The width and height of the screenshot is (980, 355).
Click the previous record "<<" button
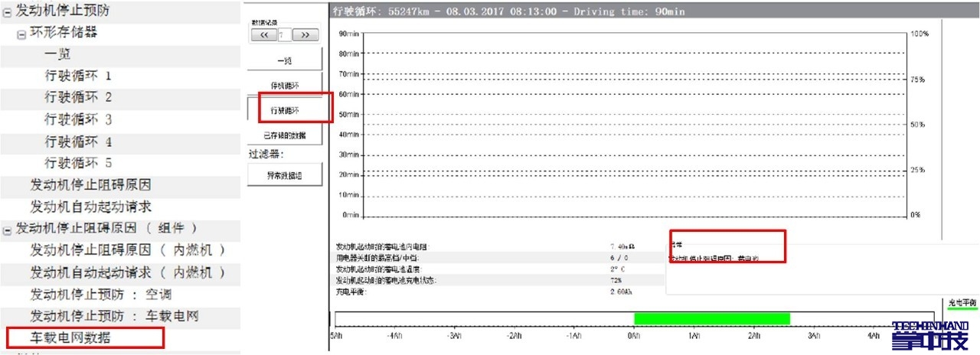[x=264, y=34]
